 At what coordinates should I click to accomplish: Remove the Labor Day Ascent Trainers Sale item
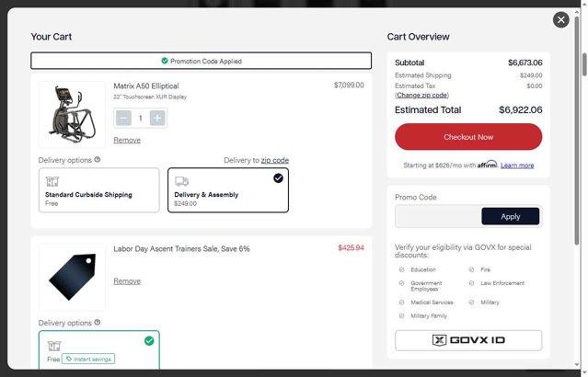(x=127, y=280)
